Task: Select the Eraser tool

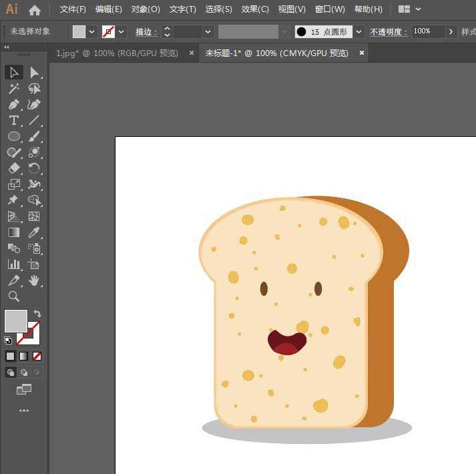Action: point(13,169)
